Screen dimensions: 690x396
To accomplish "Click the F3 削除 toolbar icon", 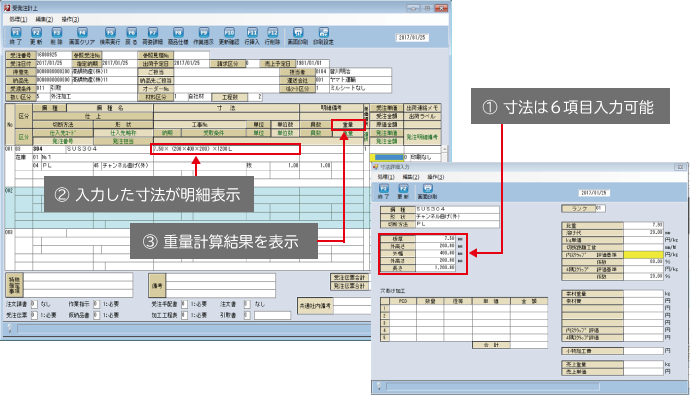I will point(57,36).
